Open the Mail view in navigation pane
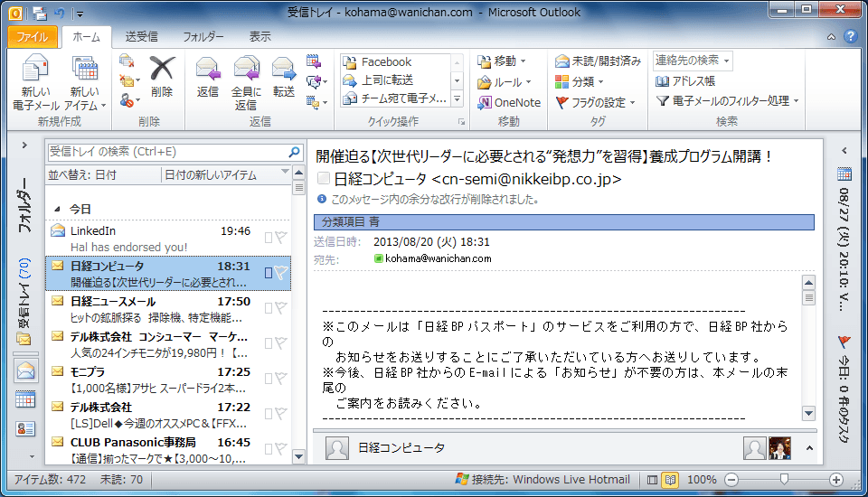 point(25,370)
